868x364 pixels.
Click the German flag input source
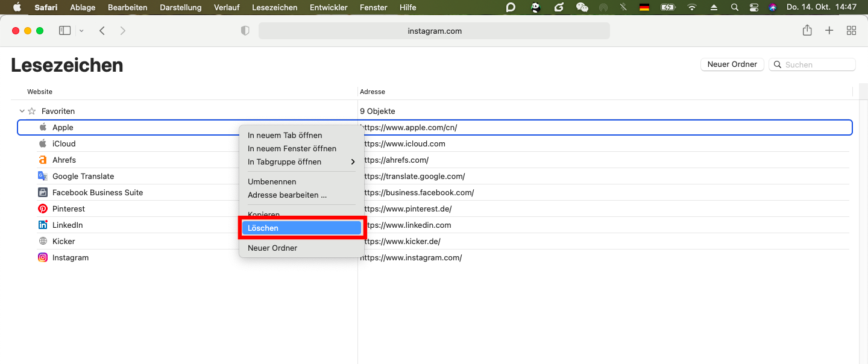click(644, 7)
